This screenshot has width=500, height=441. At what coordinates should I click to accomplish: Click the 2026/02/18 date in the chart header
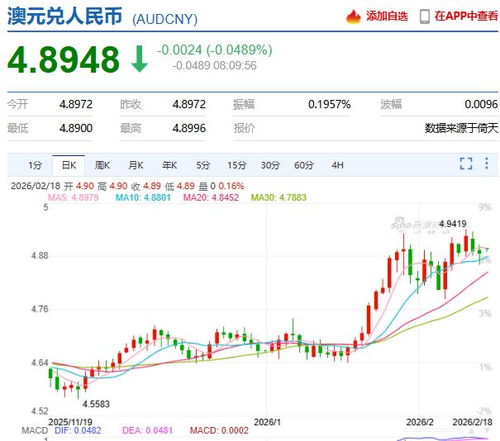(36, 186)
